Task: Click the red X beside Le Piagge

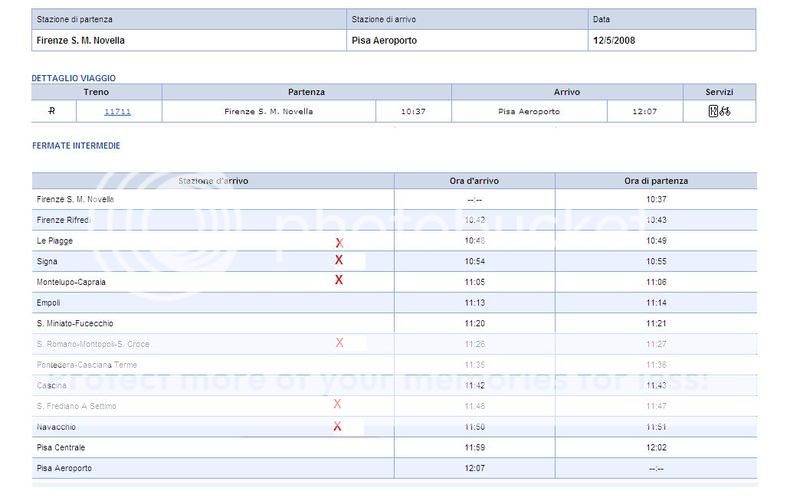Action: click(339, 242)
